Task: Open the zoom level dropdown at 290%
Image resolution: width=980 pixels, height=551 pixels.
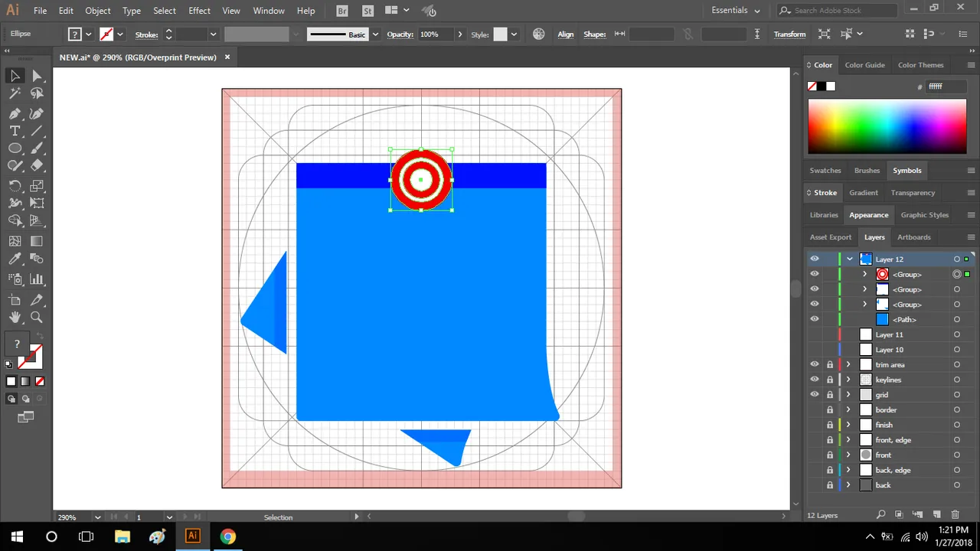Action: (98, 517)
